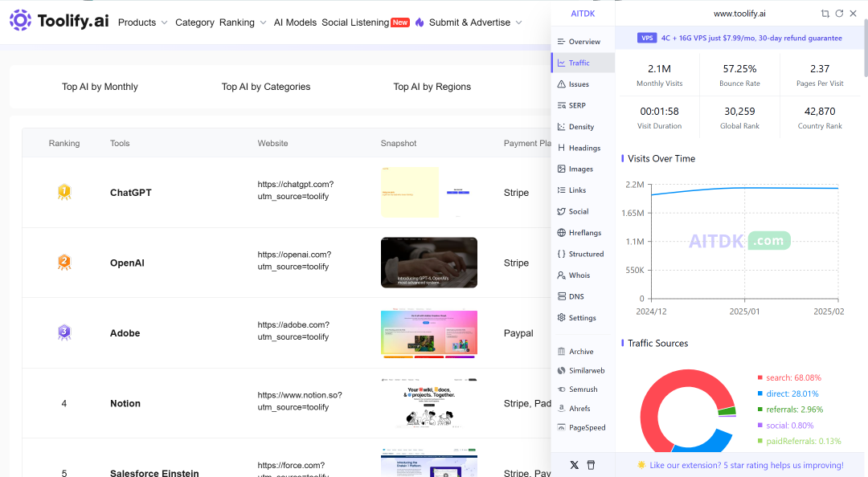This screenshot has height=477, width=868.
Task: Switch to the Top AI by Monthly tab
Action: tap(100, 87)
